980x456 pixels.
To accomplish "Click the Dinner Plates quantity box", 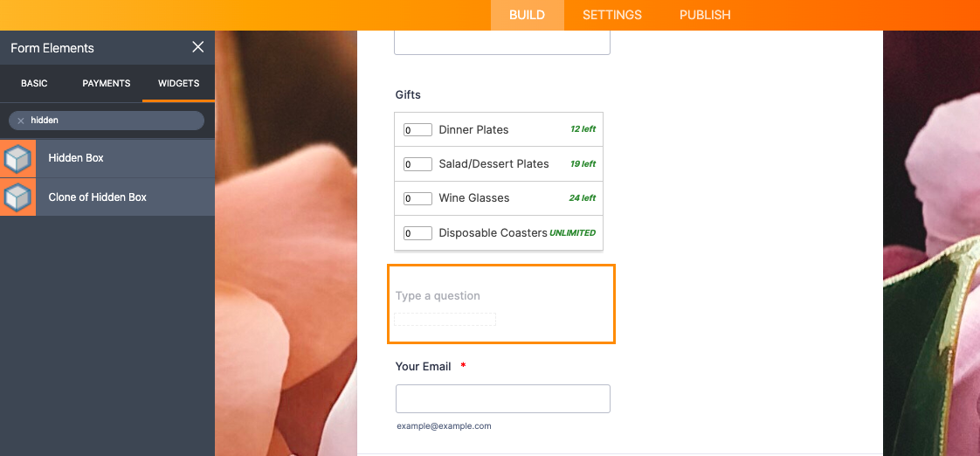I will [x=418, y=130].
